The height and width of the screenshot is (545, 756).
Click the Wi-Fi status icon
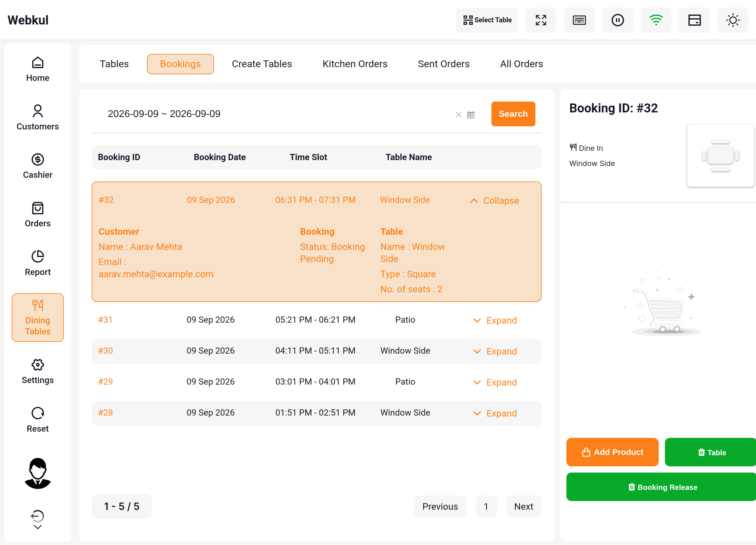pos(656,20)
